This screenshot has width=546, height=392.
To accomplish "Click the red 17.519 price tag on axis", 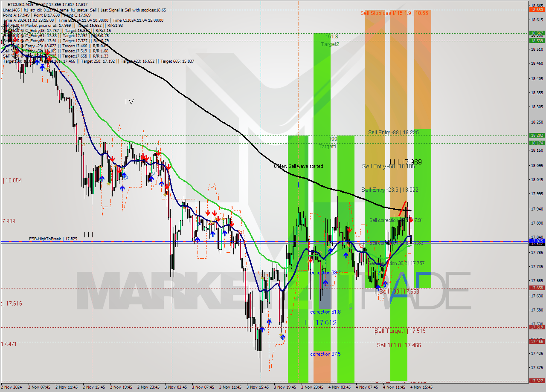I will click(x=537, y=327).
